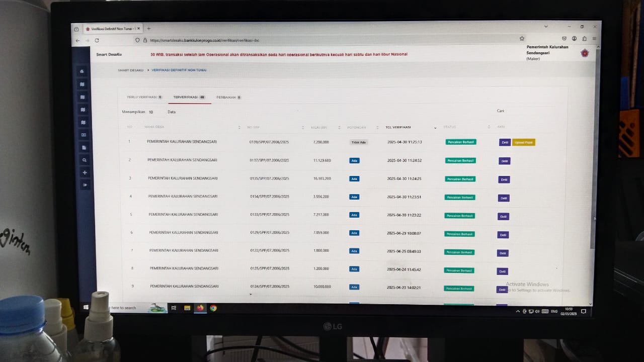
Task: Show hidden tray icons with the chevron
Action: (x=518, y=312)
